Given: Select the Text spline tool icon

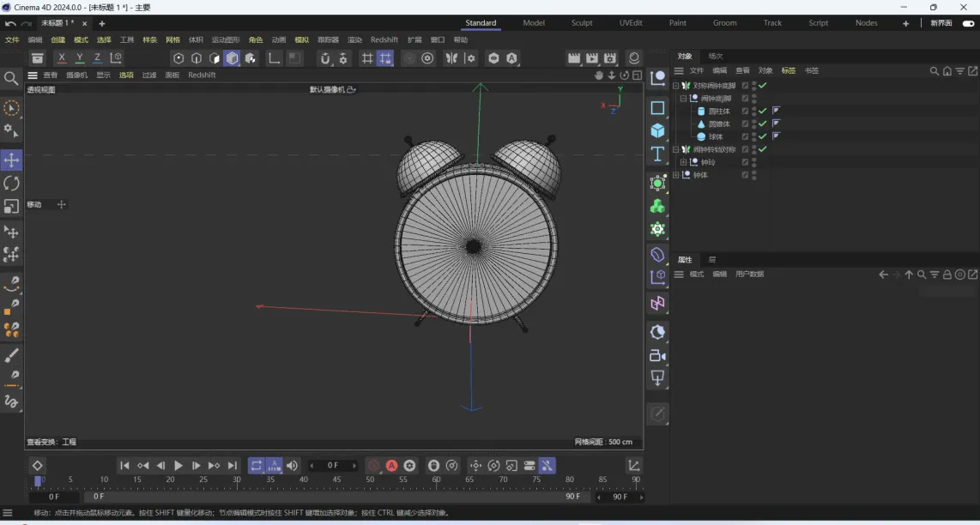Looking at the screenshot, I should tap(657, 154).
